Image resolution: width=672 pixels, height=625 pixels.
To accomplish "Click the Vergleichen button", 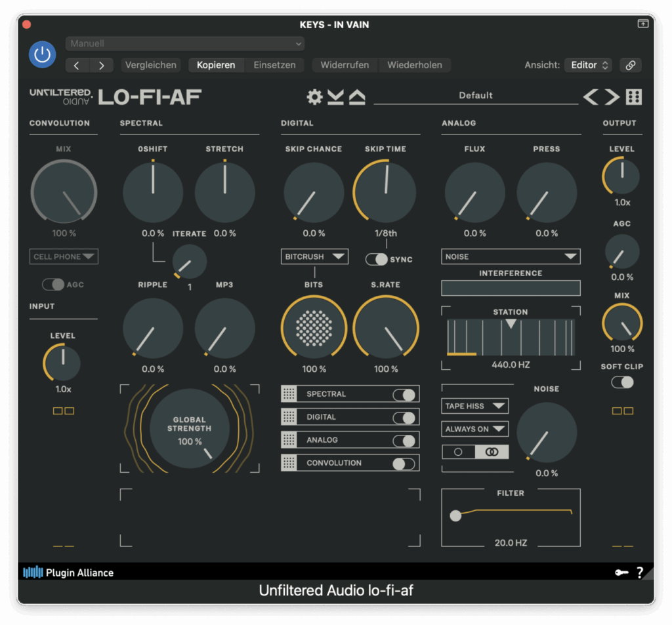I will tap(151, 65).
